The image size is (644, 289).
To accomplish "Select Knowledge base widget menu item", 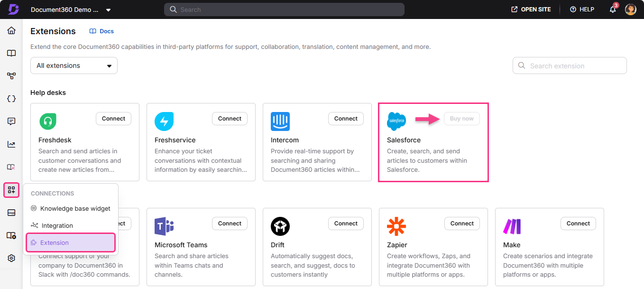I will tap(71, 208).
